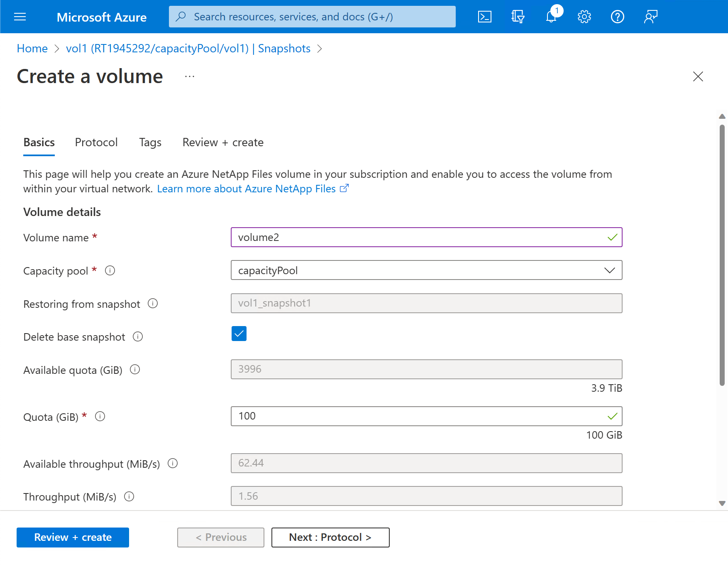This screenshot has width=728, height=567.
Task: Open portal Settings gear
Action: click(x=584, y=17)
